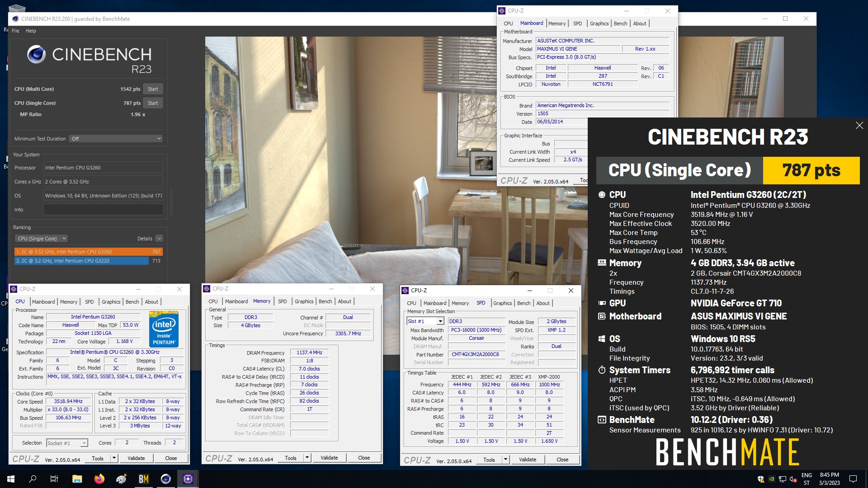Viewport: 868px width, 488px height.
Task: Open the Windows Start menu
Action: 11,479
